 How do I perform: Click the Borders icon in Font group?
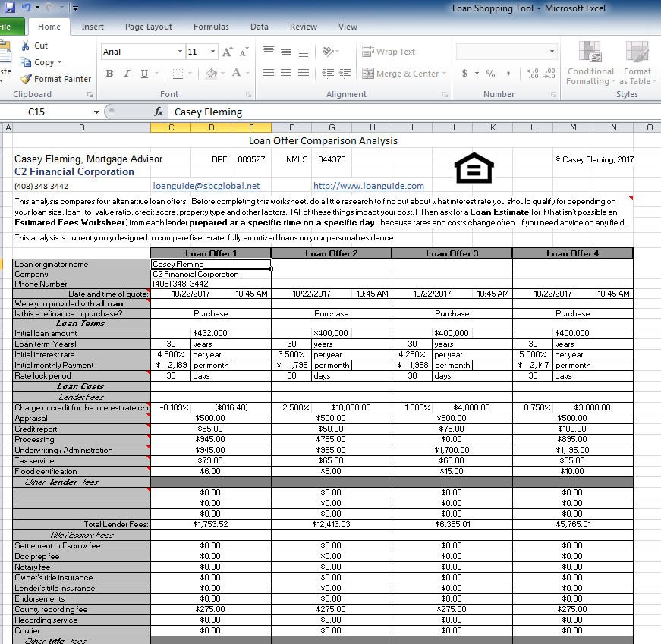coord(178,74)
